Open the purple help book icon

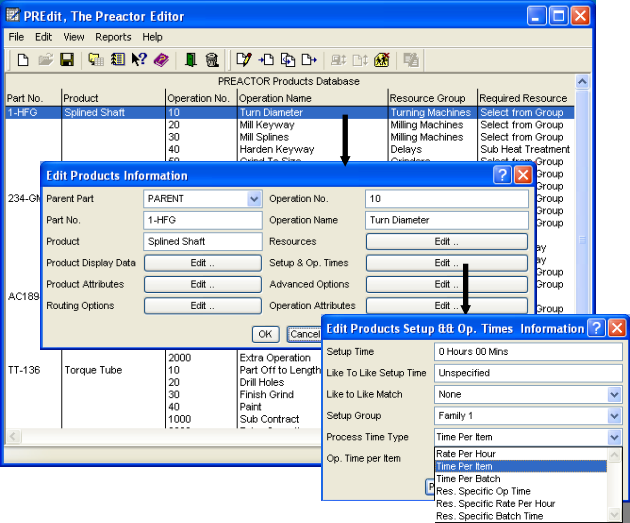(161, 60)
